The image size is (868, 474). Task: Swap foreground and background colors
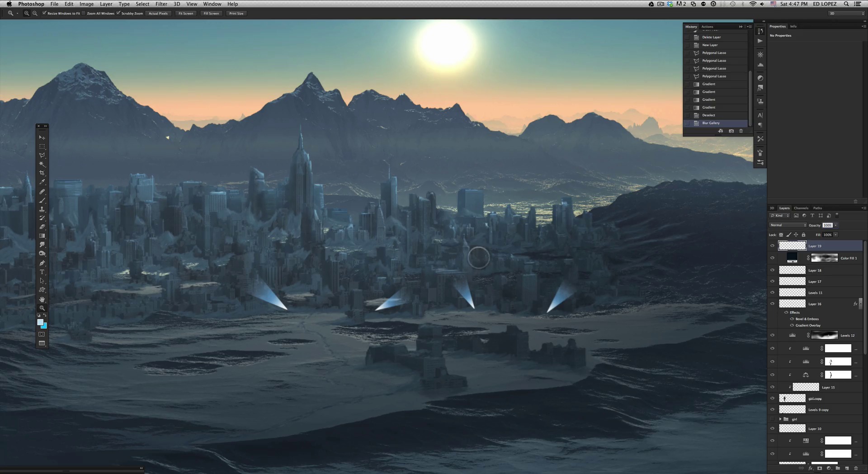(45, 315)
